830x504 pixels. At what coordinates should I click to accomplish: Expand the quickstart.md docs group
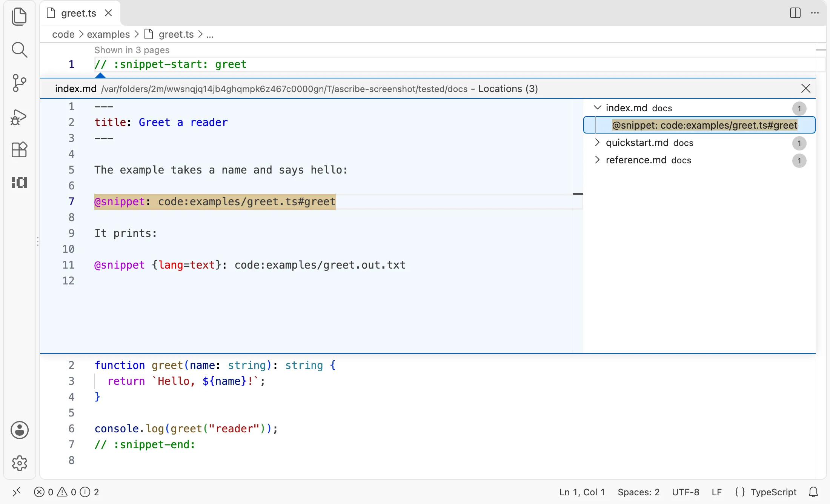597,142
